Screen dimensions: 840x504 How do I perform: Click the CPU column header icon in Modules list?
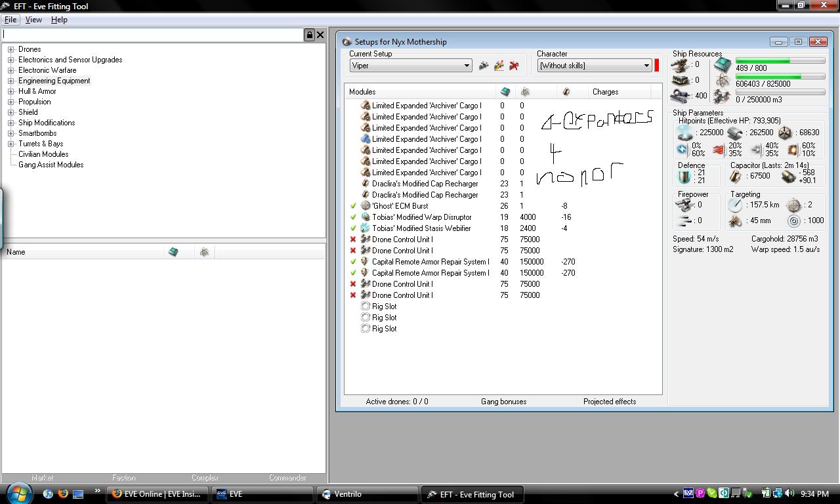tap(505, 92)
